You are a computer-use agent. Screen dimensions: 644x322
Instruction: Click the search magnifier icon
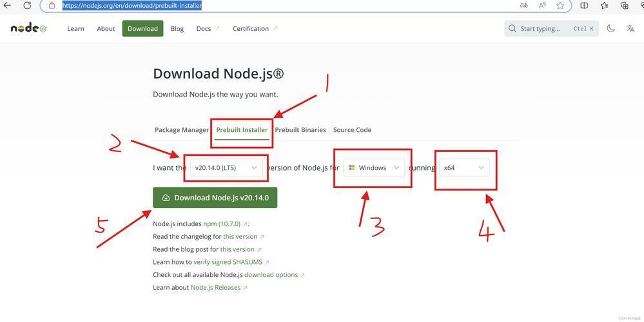pyautogui.click(x=512, y=29)
